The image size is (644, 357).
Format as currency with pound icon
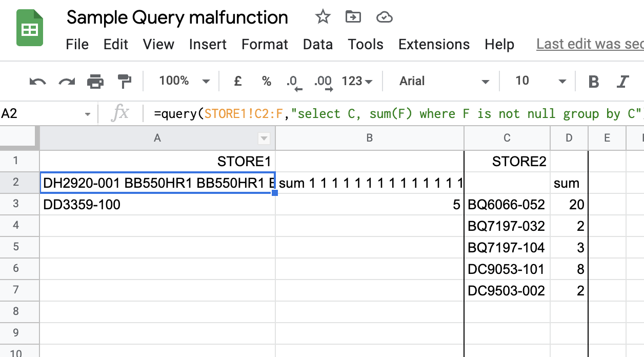(x=238, y=81)
